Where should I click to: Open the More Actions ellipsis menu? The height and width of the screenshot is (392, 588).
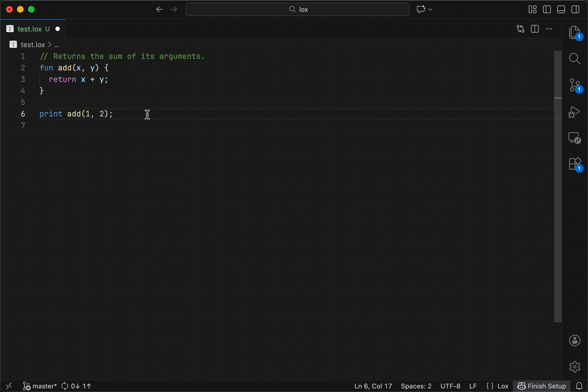point(549,29)
